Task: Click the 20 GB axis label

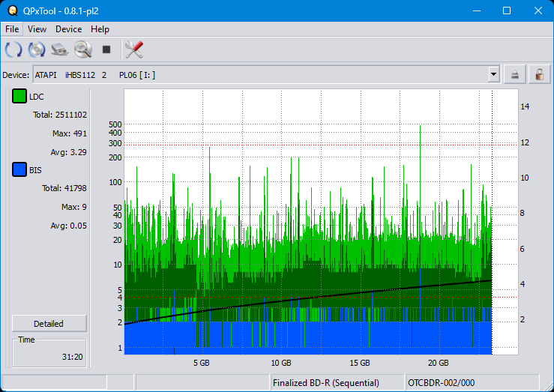Action: click(439, 363)
